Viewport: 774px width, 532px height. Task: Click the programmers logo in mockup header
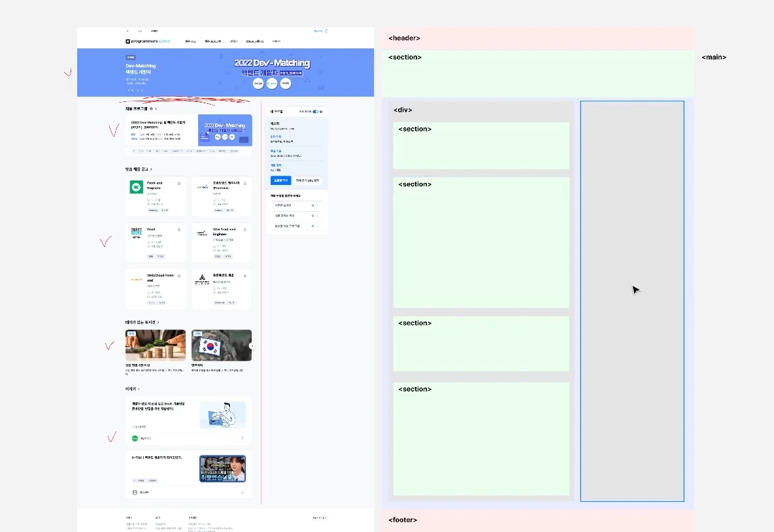148,41
